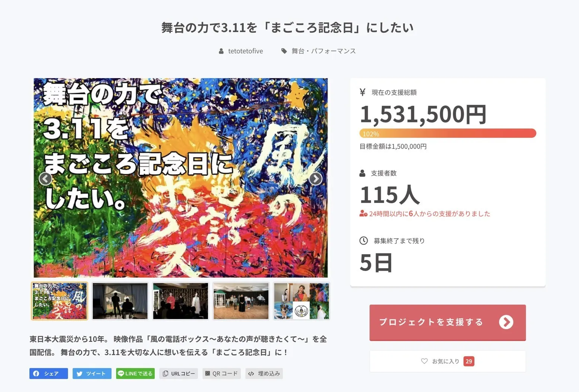This screenshot has width=579, height=392.
Task: Send the project via LINE
Action: click(135, 373)
